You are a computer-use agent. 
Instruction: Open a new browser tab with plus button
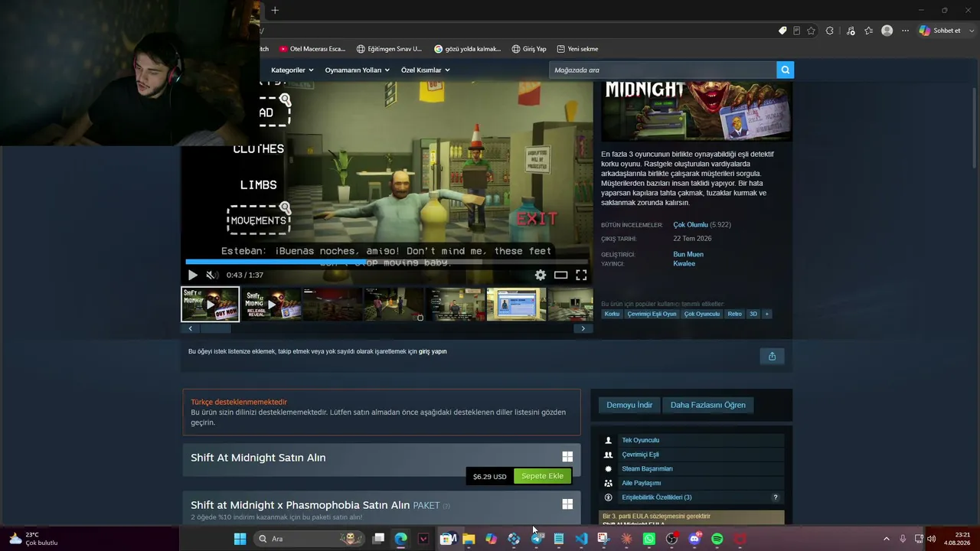(x=275, y=10)
